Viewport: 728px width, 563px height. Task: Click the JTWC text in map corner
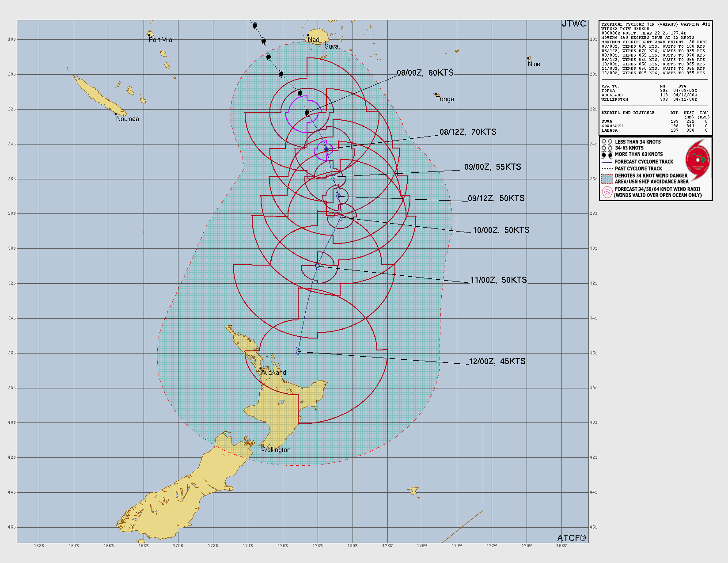[x=574, y=24]
